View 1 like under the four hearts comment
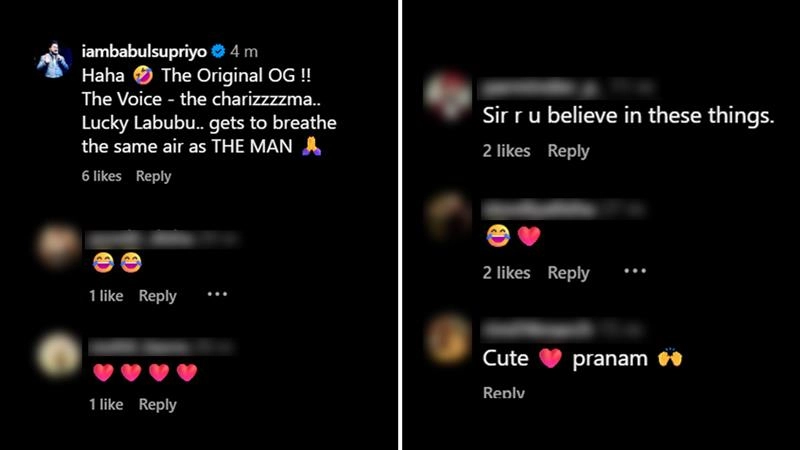The image size is (800, 450). tap(105, 404)
